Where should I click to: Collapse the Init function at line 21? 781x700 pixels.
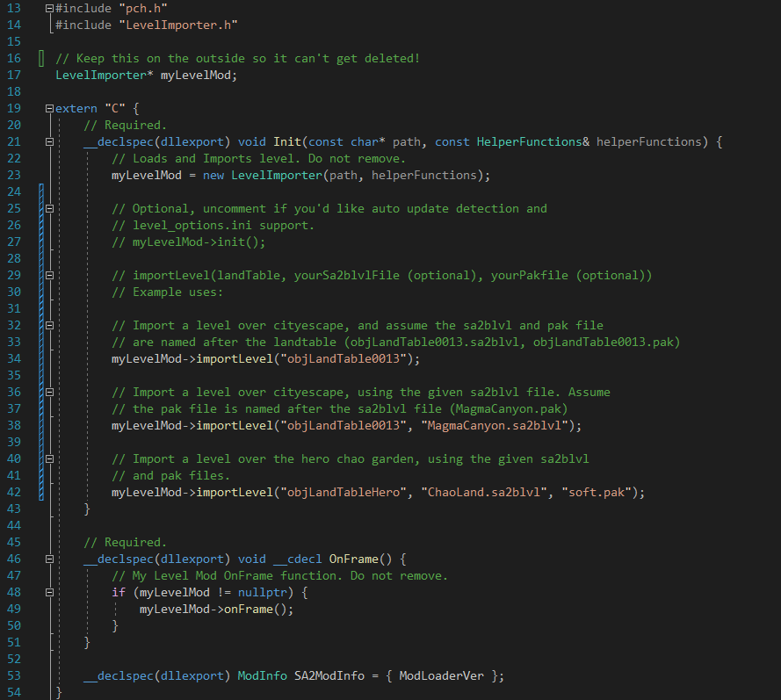click(49, 142)
